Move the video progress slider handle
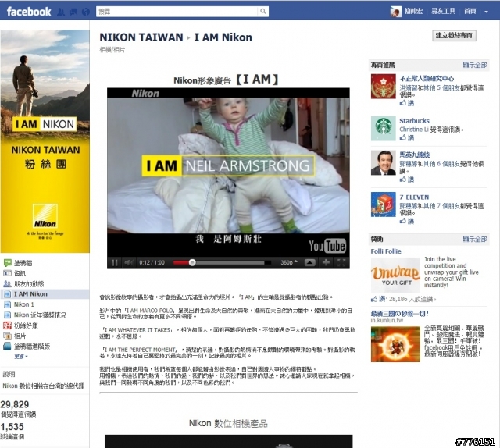Screen dimensions: 500x448 pyautogui.click(x=192, y=262)
